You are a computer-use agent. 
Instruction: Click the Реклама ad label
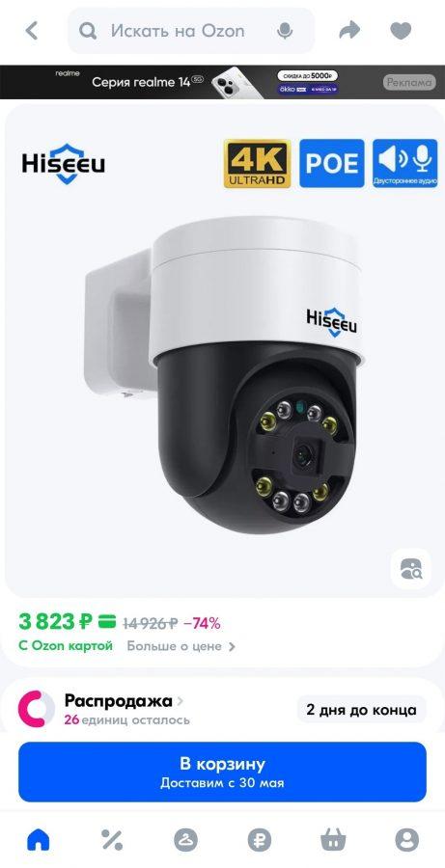[x=408, y=83]
